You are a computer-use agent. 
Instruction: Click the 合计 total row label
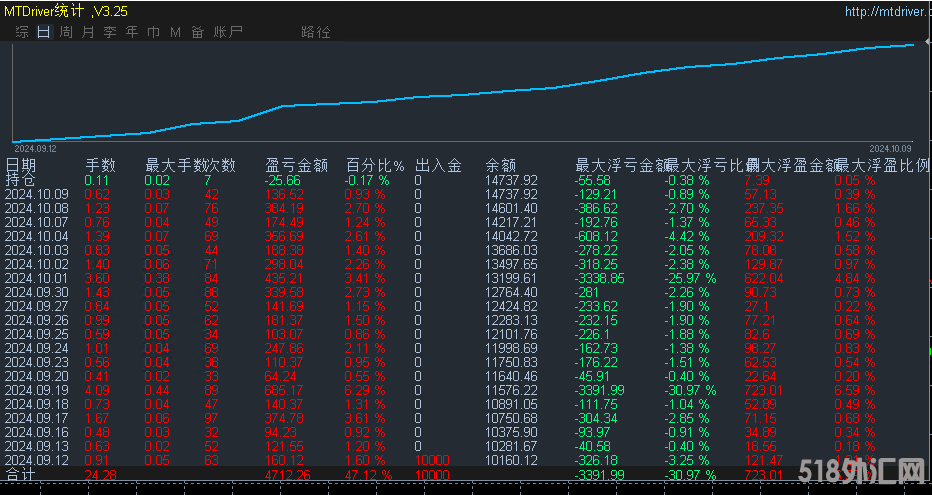coord(20,475)
